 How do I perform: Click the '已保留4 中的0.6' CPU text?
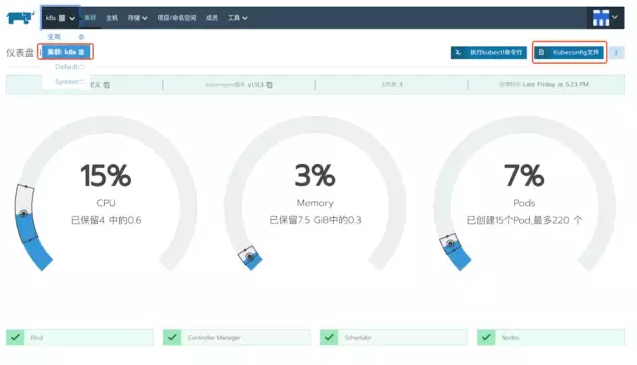pos(106,220)
